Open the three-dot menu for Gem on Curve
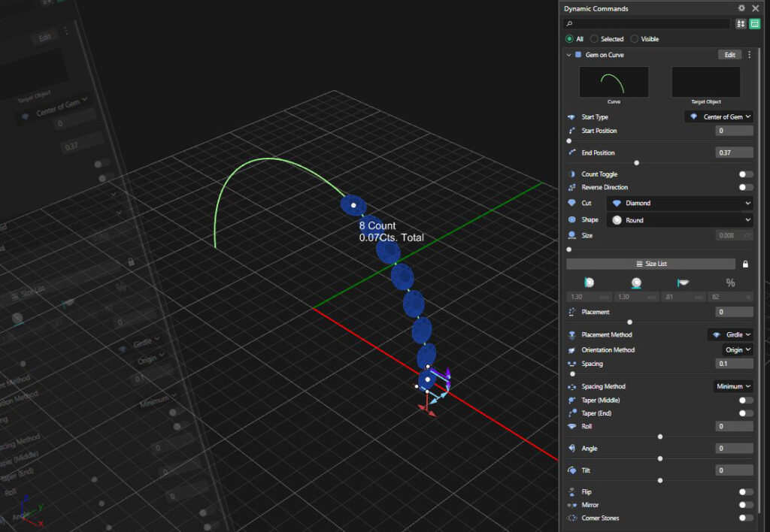The width and height of the screenshot is (770, 532). click(x=749, y=55)
